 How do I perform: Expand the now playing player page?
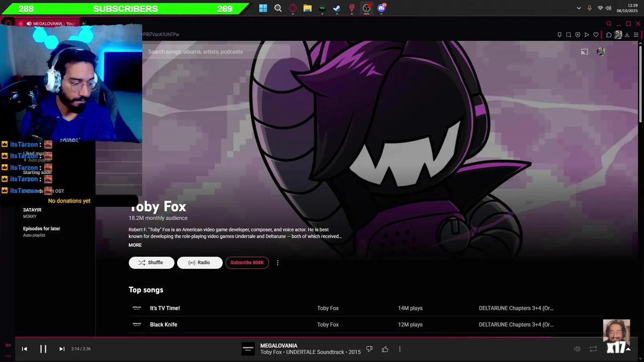point(628,349)
